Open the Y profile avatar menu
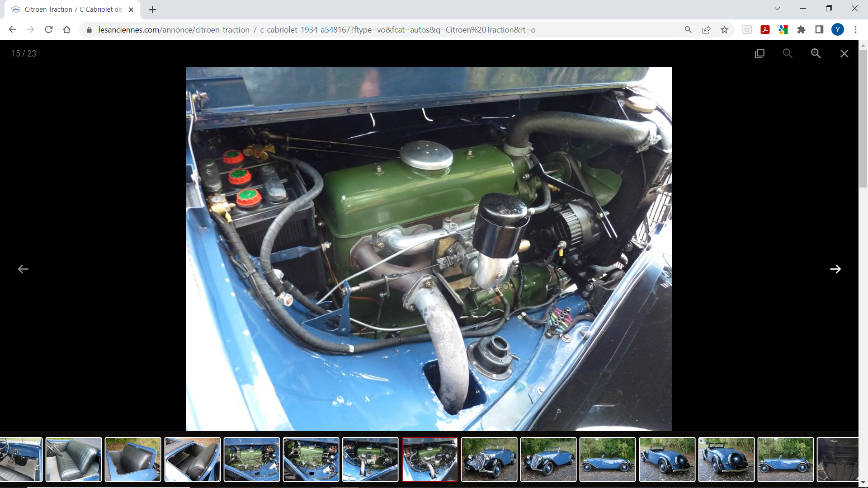 click(x=837, y=30)
